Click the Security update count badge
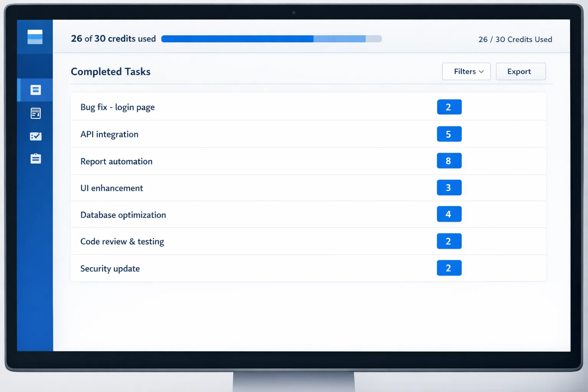Viewport: 588px width, 392px height. (x=449, y=268)
